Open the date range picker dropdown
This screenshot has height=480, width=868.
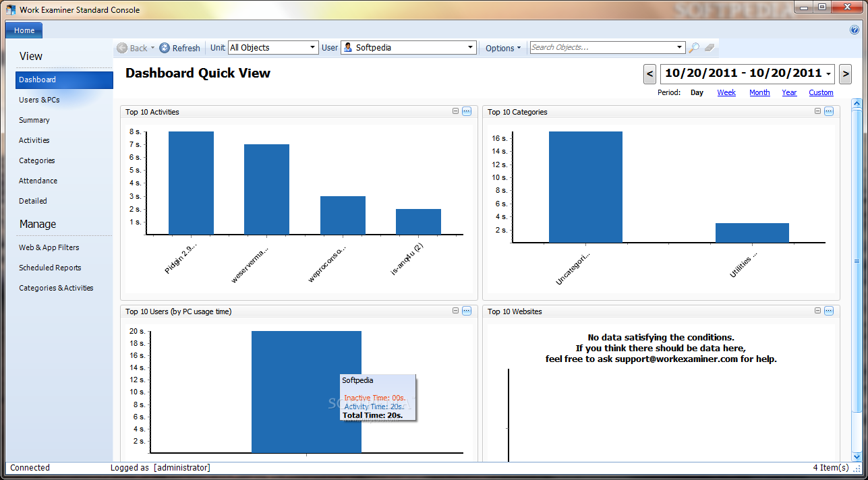[x=828, y=73]
